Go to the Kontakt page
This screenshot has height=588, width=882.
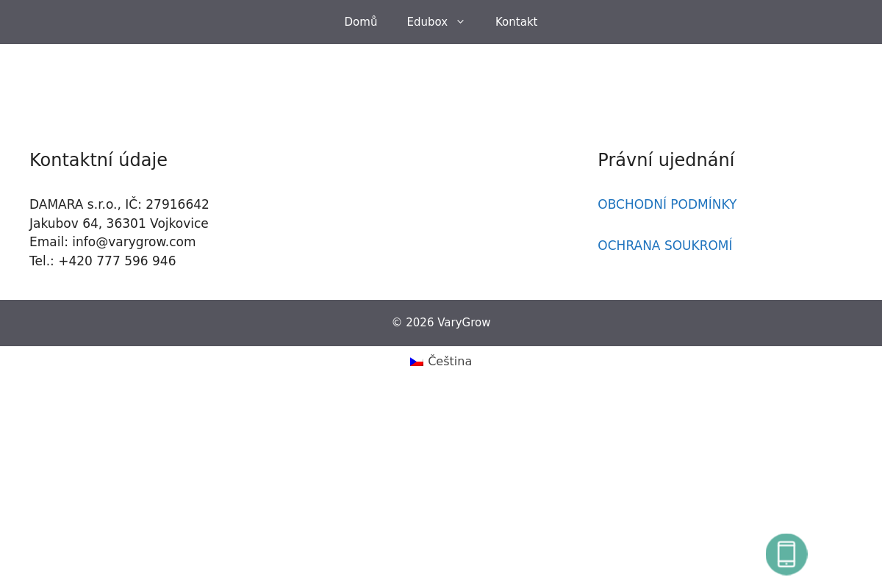click(516, 22)
